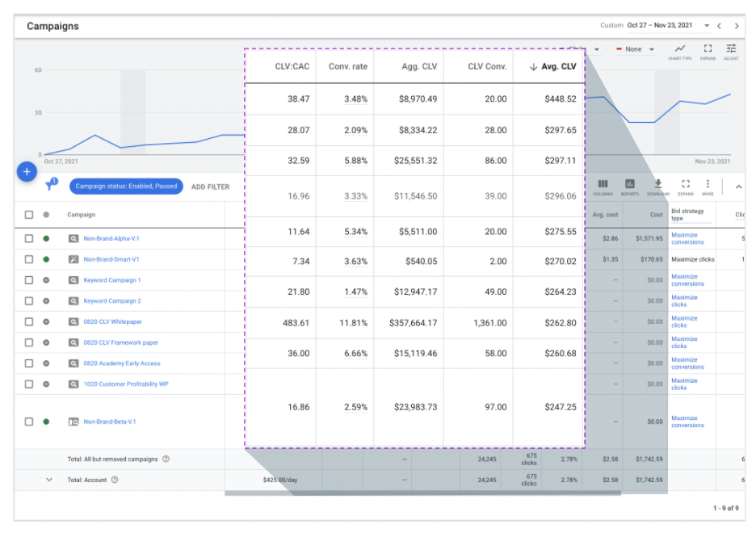Open Maximize conversions link for Non-Brand-Alpha-V.1
The height and width of the screenshot is (533, 756).
click(687, 238)
